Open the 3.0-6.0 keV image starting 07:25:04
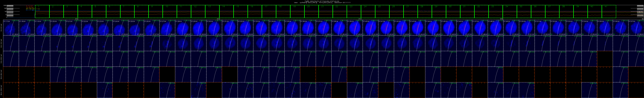Viewport: 644px width, 98px height. coord(136,28)
